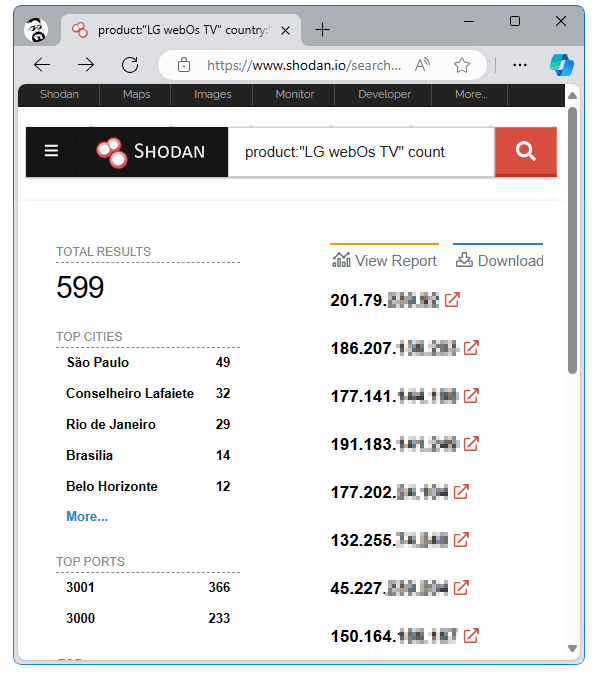Bookmark page with star icon
This screenshot has height=675, width=597.
pos(462,65)
